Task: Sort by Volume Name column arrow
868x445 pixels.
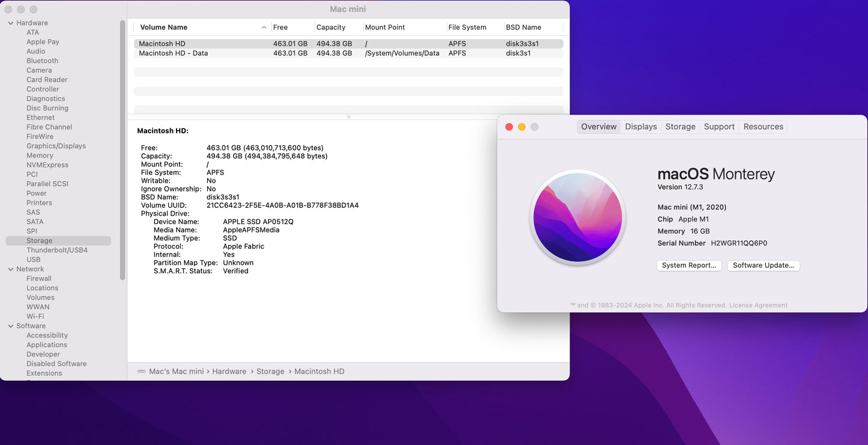Action: click(x=264, y=28)
